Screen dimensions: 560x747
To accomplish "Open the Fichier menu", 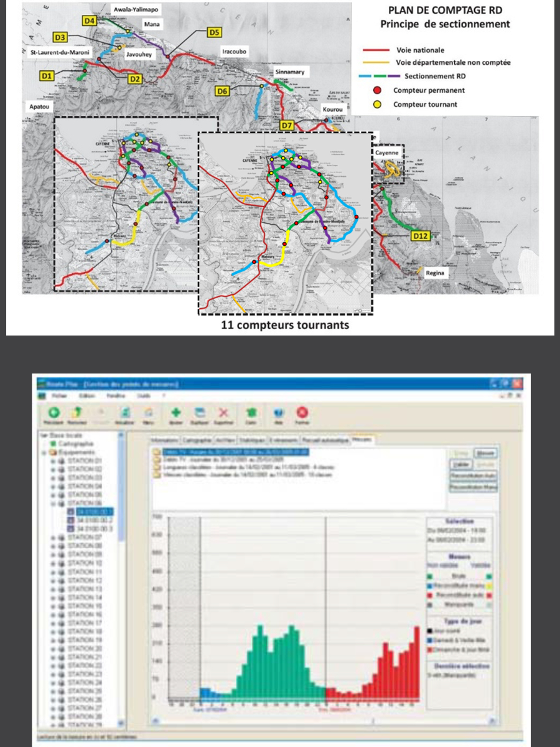I will [59, 395].
